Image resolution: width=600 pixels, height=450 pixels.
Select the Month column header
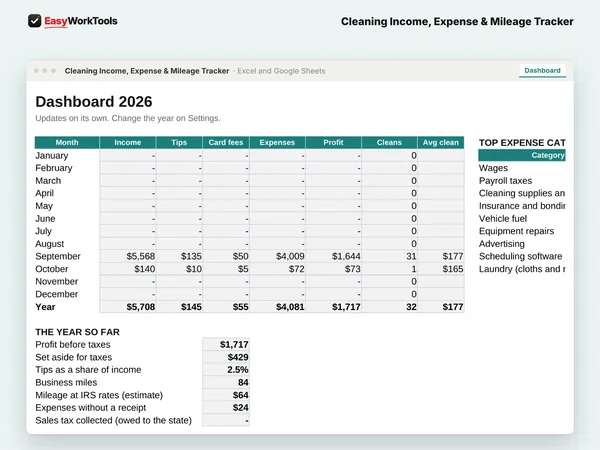67,142
